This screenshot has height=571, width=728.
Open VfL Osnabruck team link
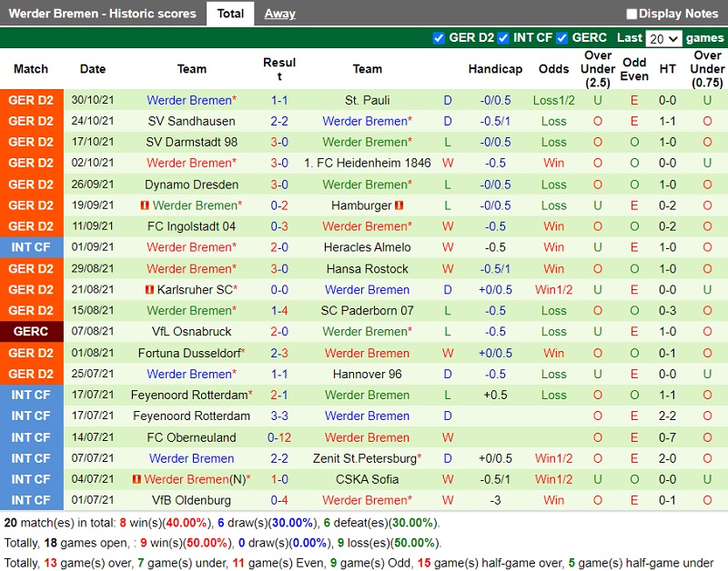tap(191, 331)
